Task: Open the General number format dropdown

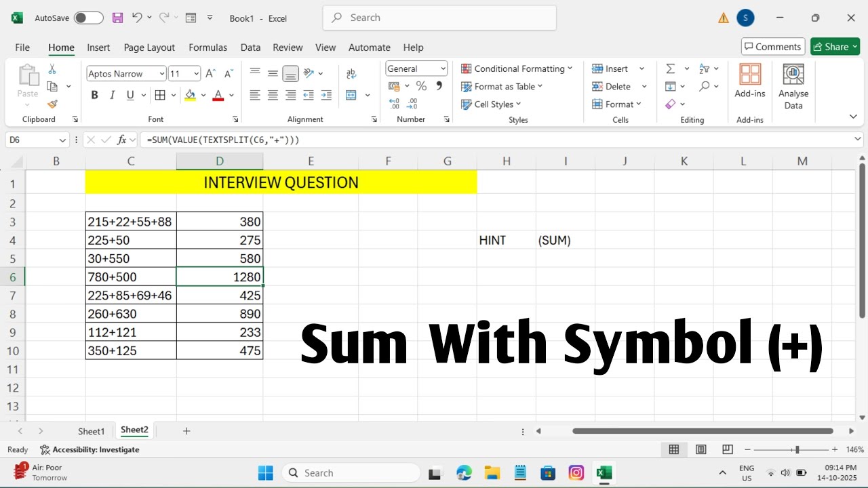Action: click(443, 68)
